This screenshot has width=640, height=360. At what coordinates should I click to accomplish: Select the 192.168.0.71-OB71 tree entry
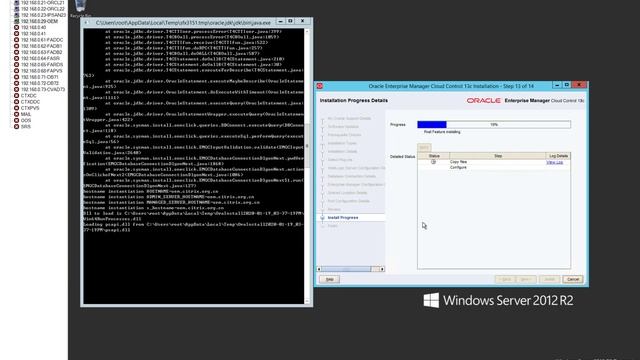39,77
